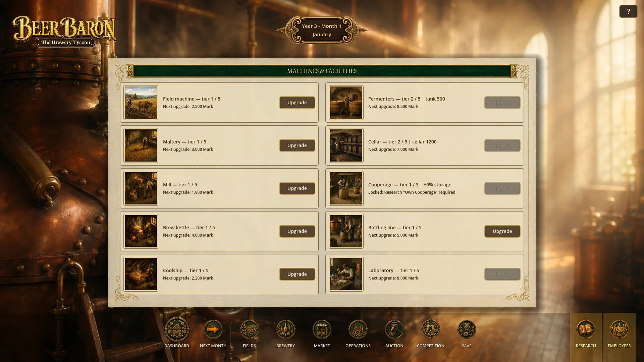This screenshot has height=362, width=644.
Task: Click 'Next upgrade: 2.500 Mark' text
Action: click(x=188, y=107)
